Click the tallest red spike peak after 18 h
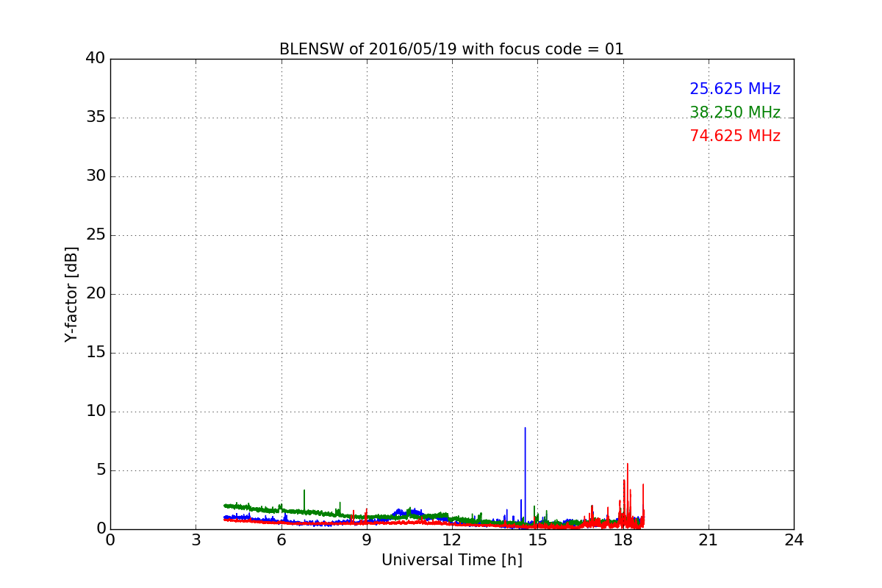882x588 pixels. coord(628,465)
